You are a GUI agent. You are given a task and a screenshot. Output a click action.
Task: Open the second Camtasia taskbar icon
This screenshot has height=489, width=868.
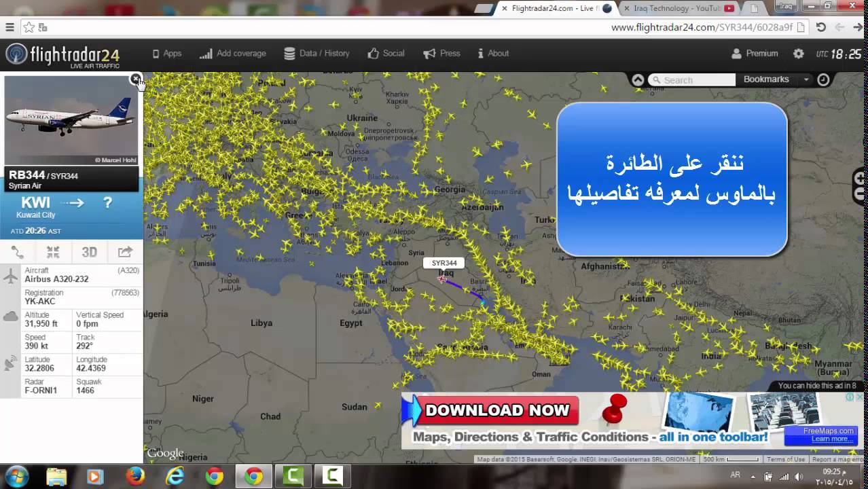coord(332,476)
